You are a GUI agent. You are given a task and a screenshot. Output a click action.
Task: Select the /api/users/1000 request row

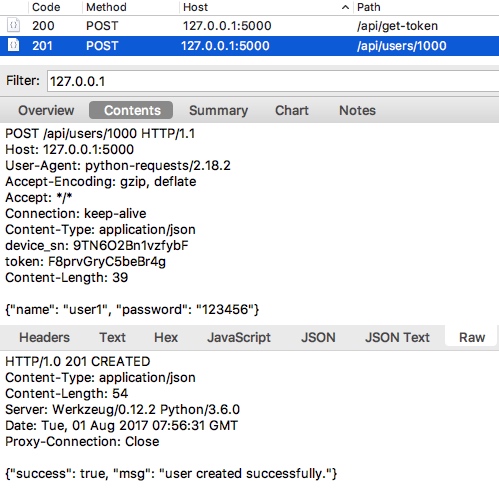click(249, 46)
